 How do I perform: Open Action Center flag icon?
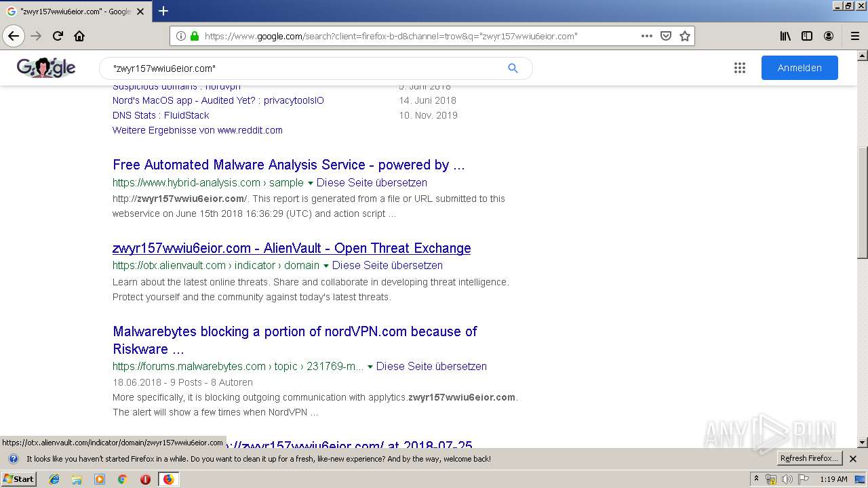click(x=804, y=479)
